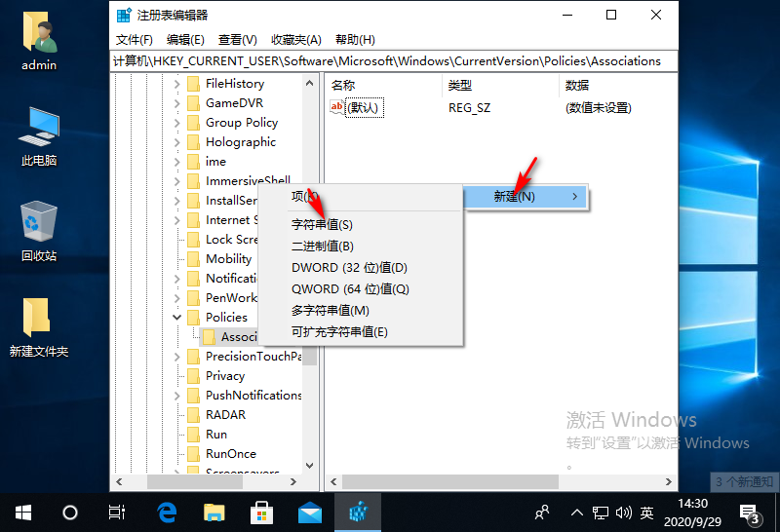Open the Action Center notifications icon
The width and height of the screenshot is (780, 532).
749,513
